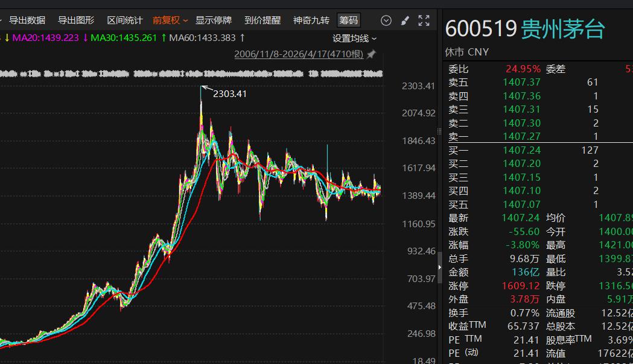The height and width of the screenshot is (364, 633).
Task: Click the 1389.44 price axis label
Action: [x=419, y=196]
